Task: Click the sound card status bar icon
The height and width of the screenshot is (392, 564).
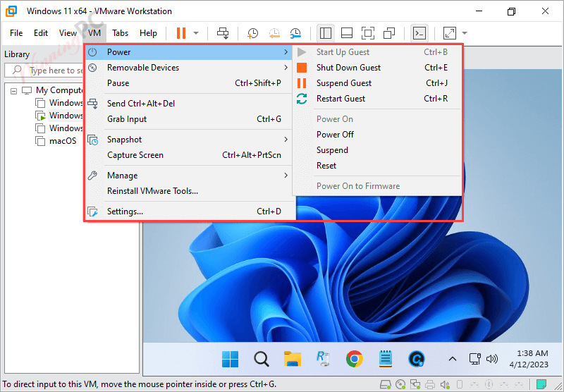Action: (x=445, y=385)
